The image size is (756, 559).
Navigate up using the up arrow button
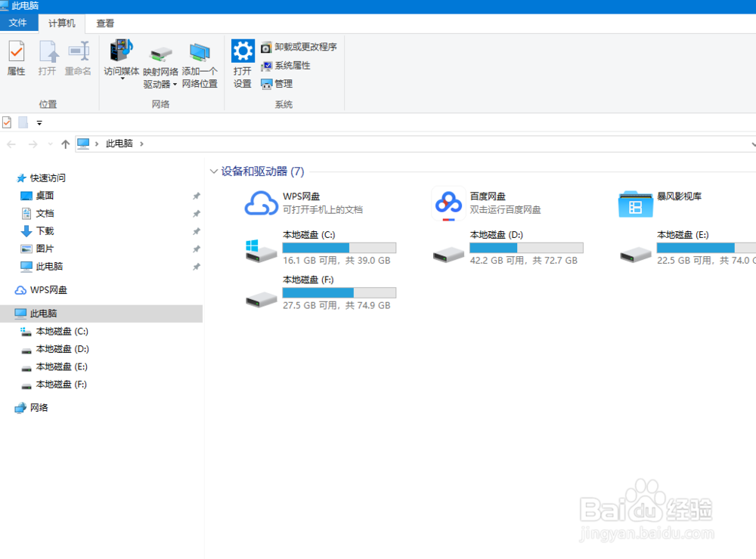65,144
